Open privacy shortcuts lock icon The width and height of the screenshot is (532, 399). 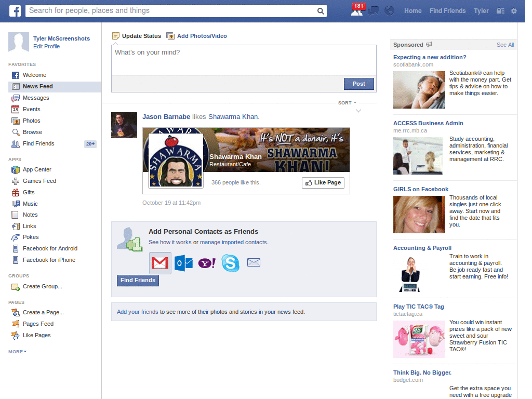click(500, 11)
